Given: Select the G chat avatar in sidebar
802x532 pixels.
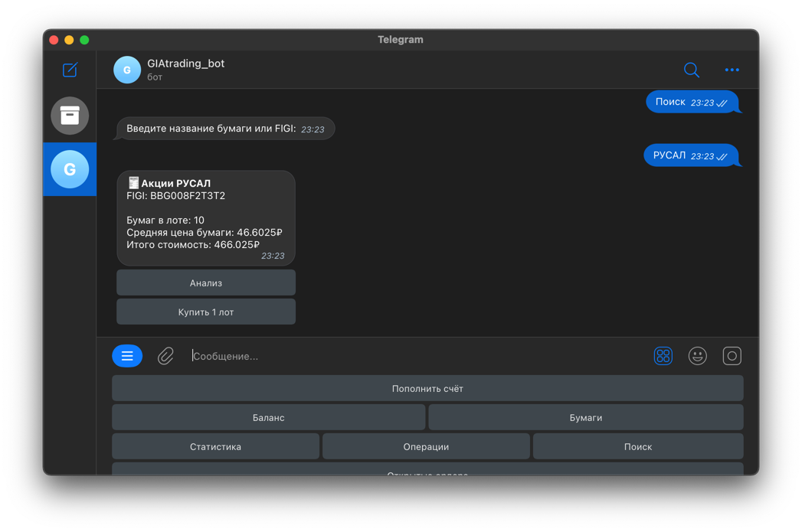Looking at the screenshot, I should [x=70, y=169].
